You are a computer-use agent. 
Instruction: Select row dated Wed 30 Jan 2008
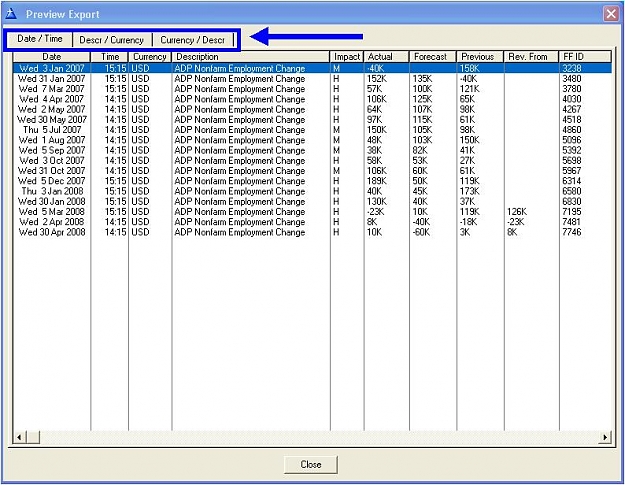click(312, 201)
